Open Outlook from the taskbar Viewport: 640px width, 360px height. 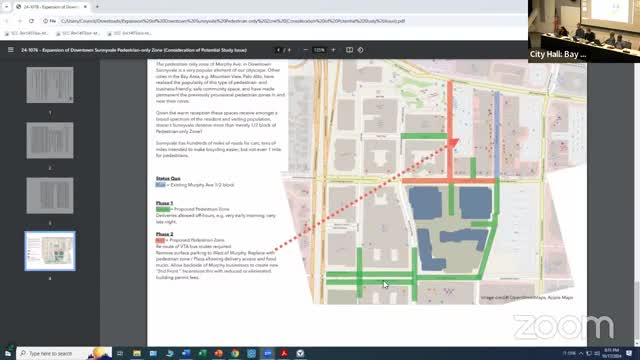pos(186,353)
